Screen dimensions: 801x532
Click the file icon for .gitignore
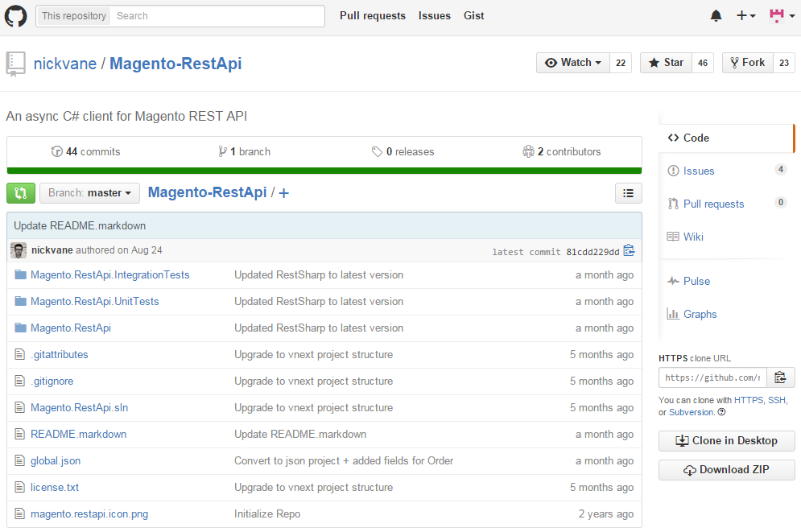[x=20, y=381]
